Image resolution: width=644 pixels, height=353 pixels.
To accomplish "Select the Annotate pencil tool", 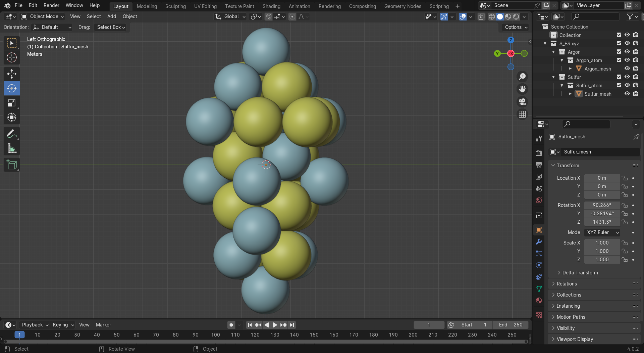I will click(12, 134).
